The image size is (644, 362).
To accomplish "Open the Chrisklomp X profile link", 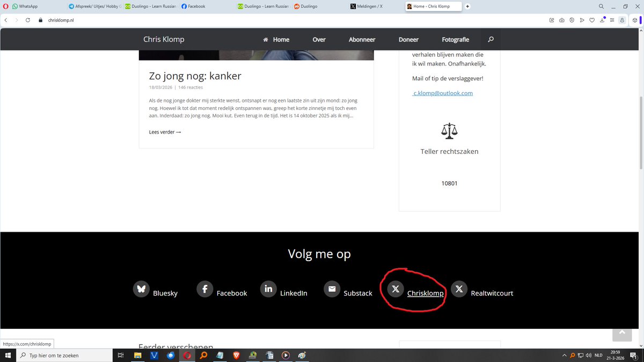I will [426, 293].
